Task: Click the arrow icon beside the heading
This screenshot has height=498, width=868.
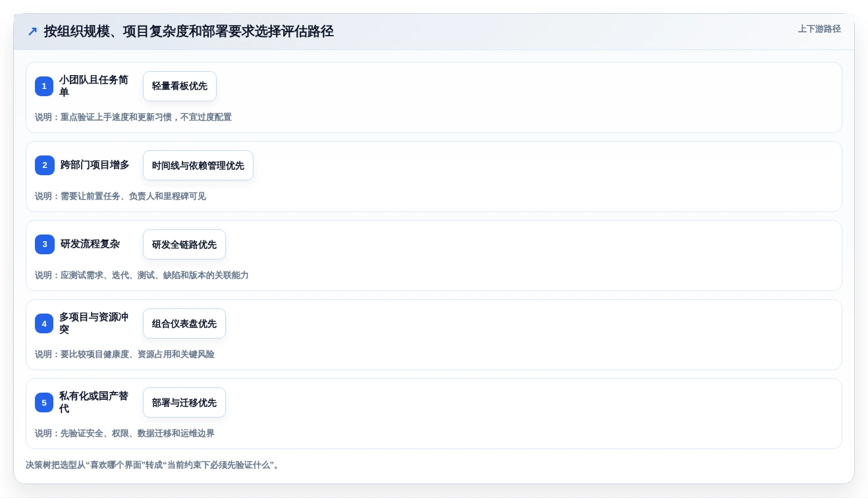Action: 32,31
